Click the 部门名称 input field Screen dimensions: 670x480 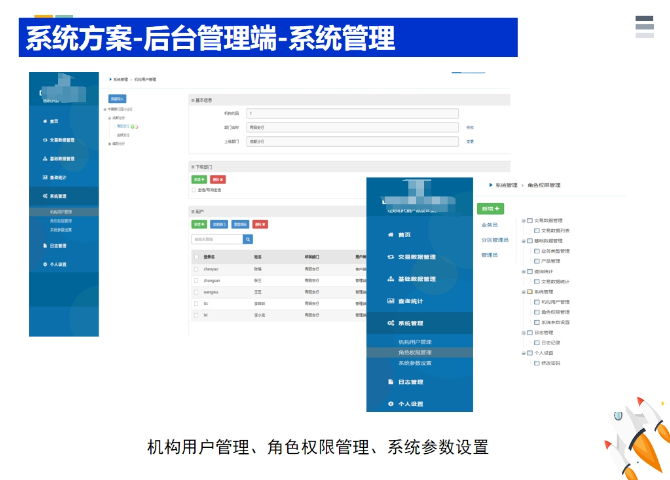point(353,127)
